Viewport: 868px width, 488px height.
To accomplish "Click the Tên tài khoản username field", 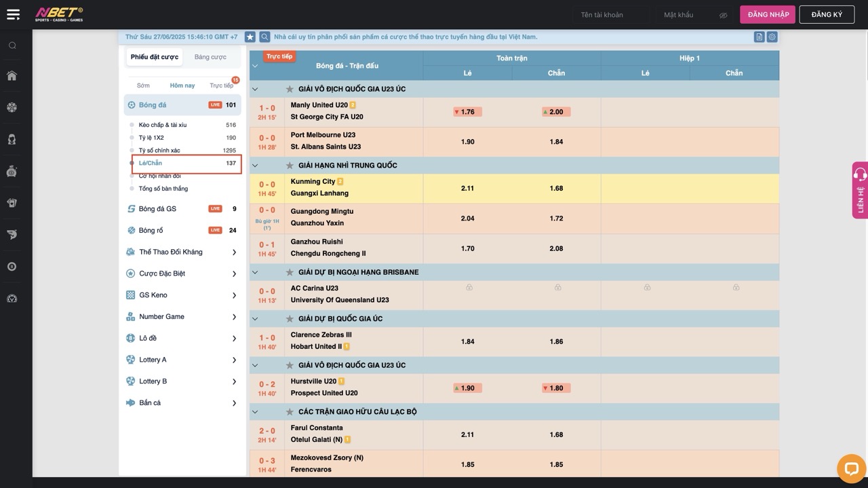I will click(610, 15).
